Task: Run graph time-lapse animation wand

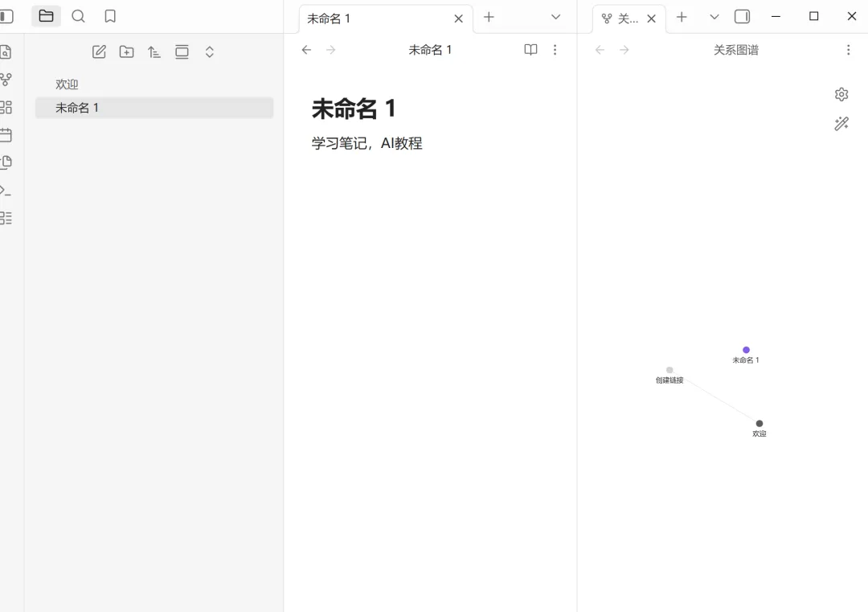Action: [841, 124]
